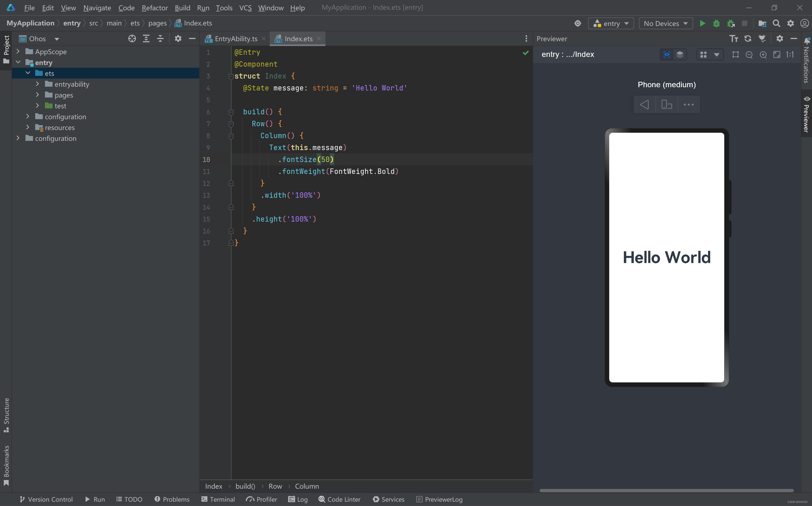812x506 pixels.
Task: Click the Debug entry bug icon
Action: [716, 23]
